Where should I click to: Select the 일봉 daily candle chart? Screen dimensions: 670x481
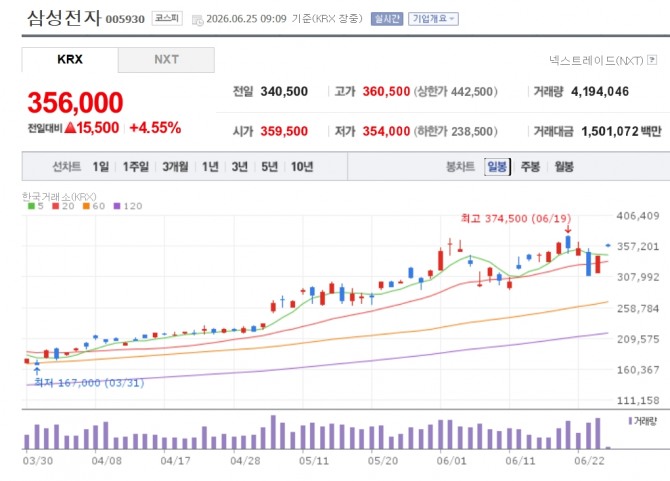click(x=497, y=167)
